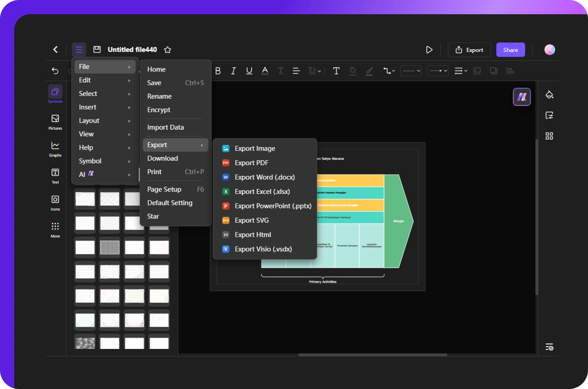This screenshot has height=389, width=588.
Task: Click the send to back icon
Action: tap(493, 71)
